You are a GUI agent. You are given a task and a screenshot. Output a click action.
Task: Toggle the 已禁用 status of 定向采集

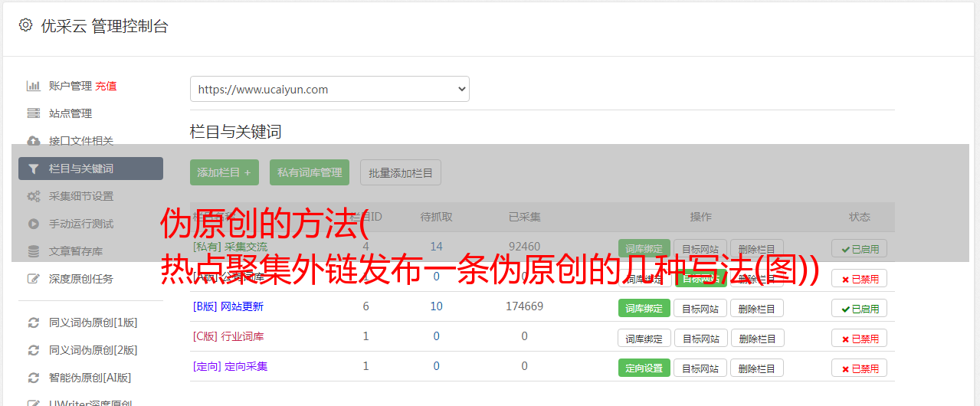(x=860, y=368)
